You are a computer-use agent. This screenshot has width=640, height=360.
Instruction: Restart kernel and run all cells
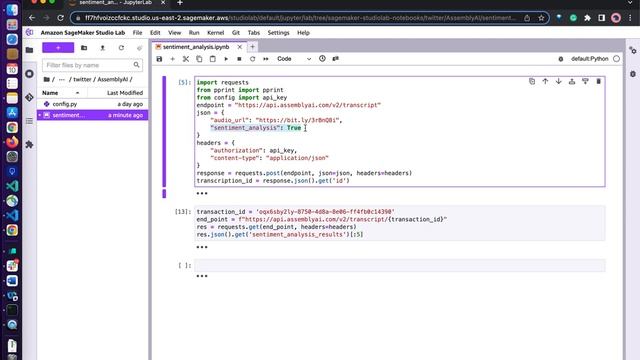266,59
